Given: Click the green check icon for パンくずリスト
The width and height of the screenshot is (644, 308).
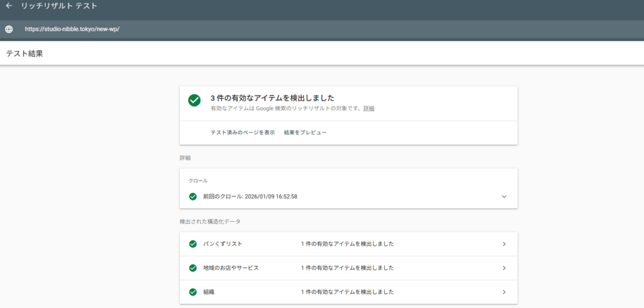Looking at the screenshot, I should point(193,244).
